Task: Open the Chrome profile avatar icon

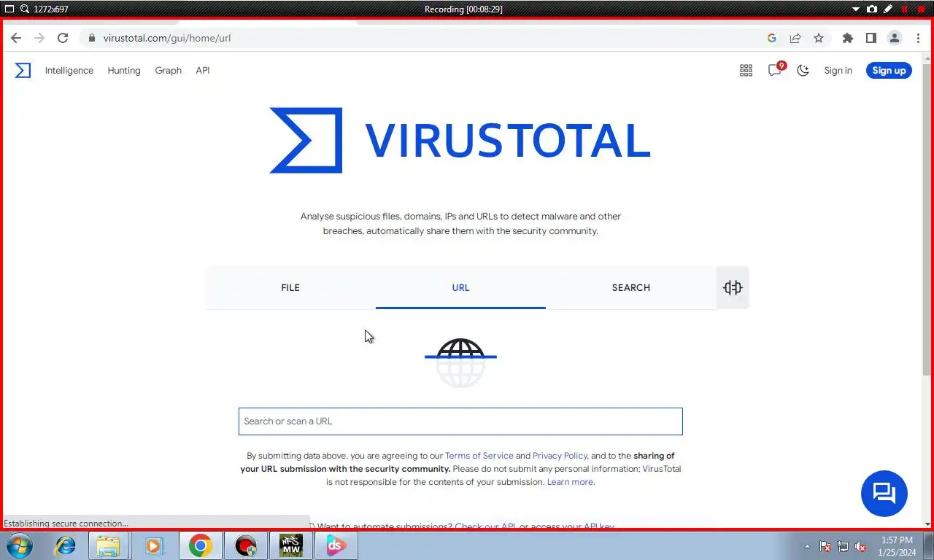Action: point(894,38)
